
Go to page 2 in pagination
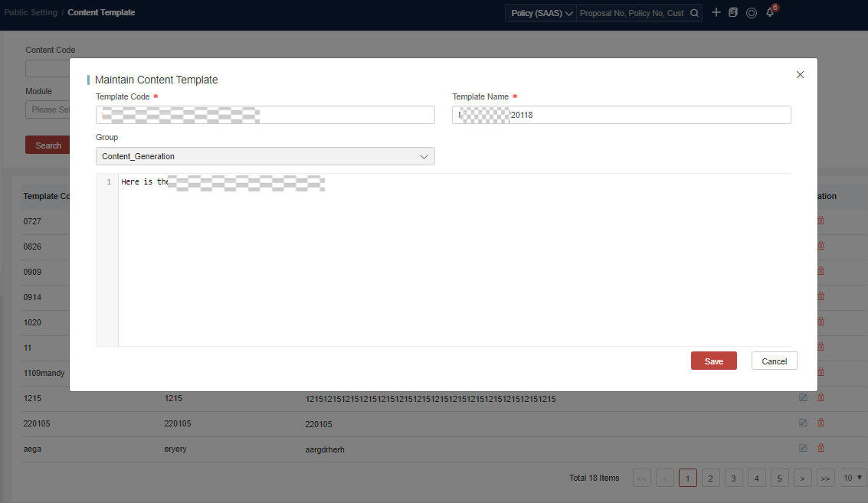coord(710,479)
